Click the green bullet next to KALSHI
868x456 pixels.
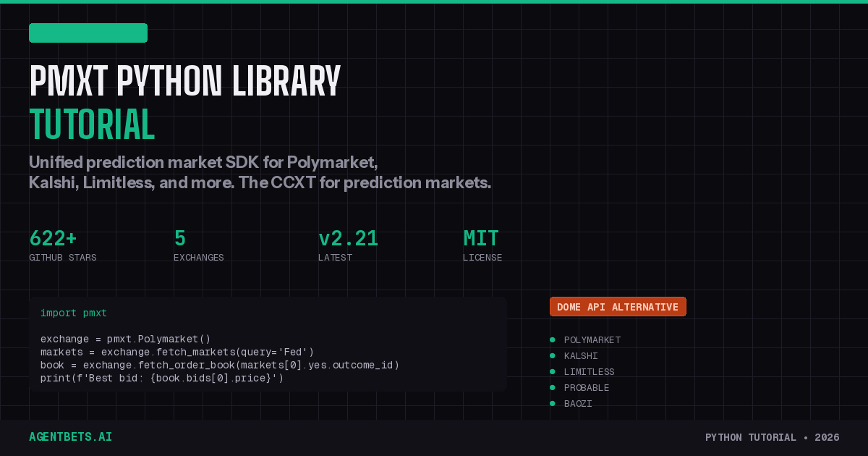(x=554, y=355)
